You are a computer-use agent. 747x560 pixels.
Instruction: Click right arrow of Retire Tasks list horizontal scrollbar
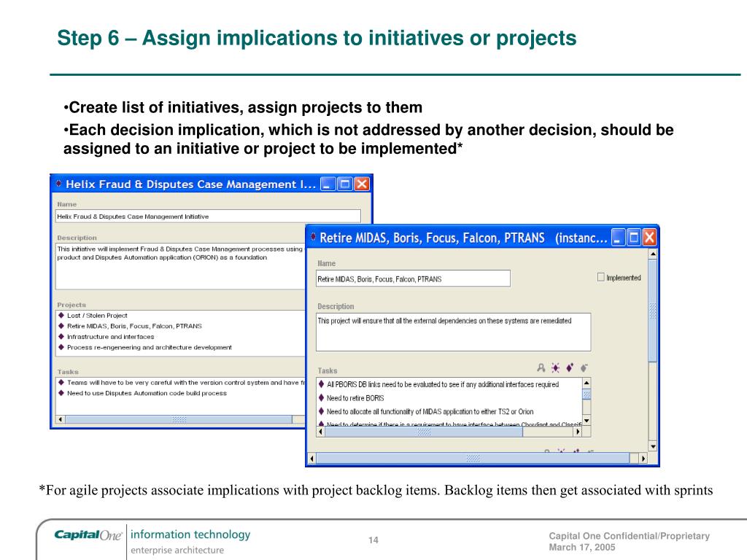[578, 432]
